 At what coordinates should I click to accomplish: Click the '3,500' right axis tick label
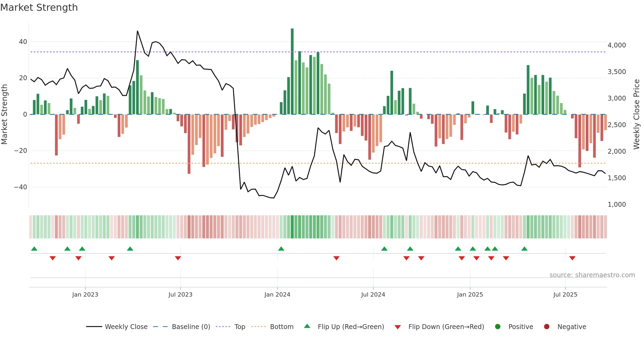click(617, 72)
